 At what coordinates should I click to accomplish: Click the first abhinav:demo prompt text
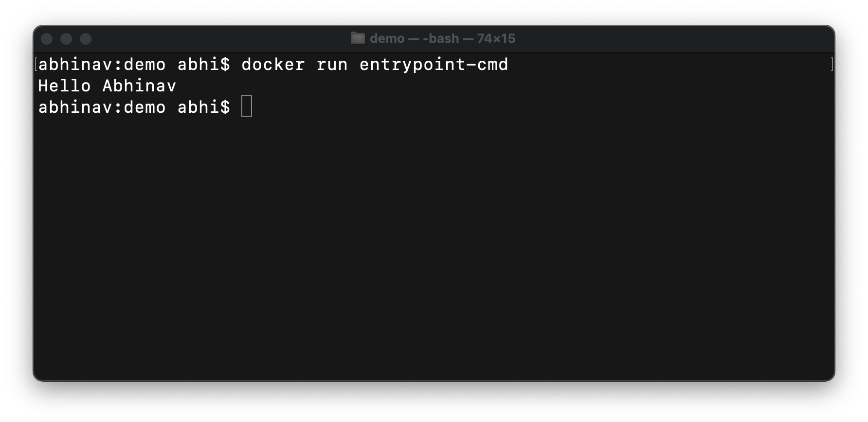102,64
